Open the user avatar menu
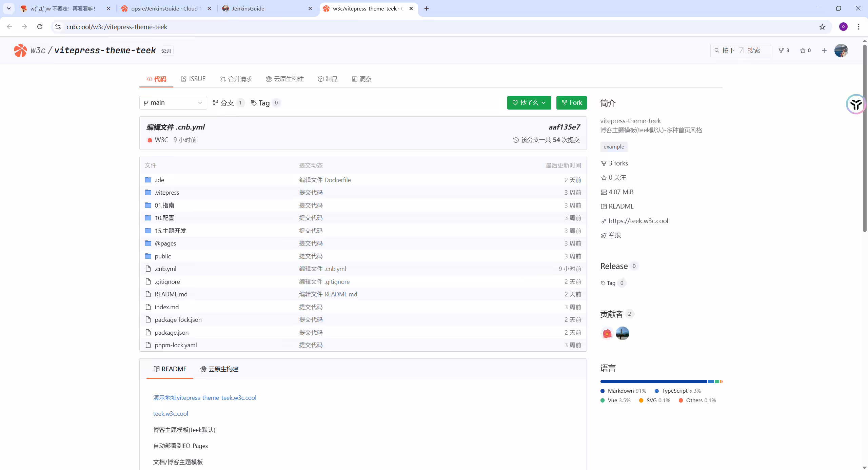868x470 pixels. pyautogui.click(x=841, y=51)
